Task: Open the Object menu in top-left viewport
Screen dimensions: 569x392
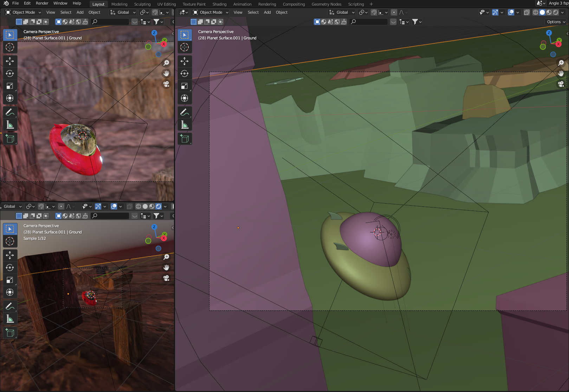Action: 94,12
